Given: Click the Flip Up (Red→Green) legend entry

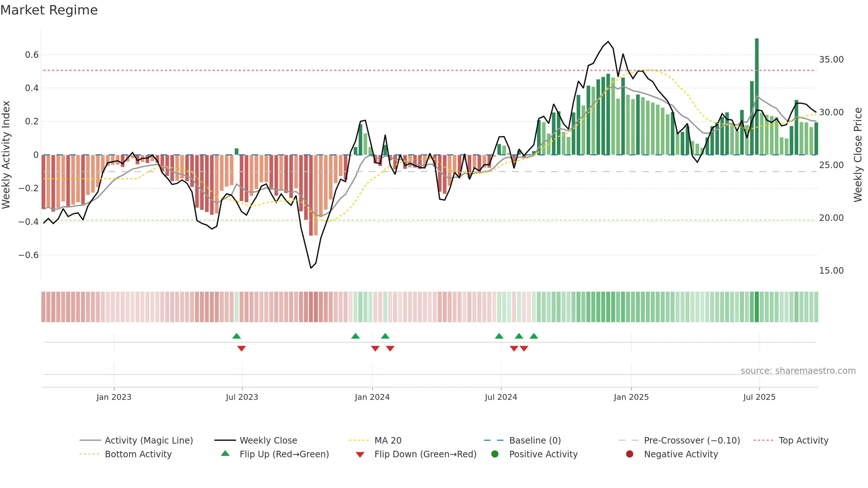Looking at the screenshot, I should click(x=275, y=454).
